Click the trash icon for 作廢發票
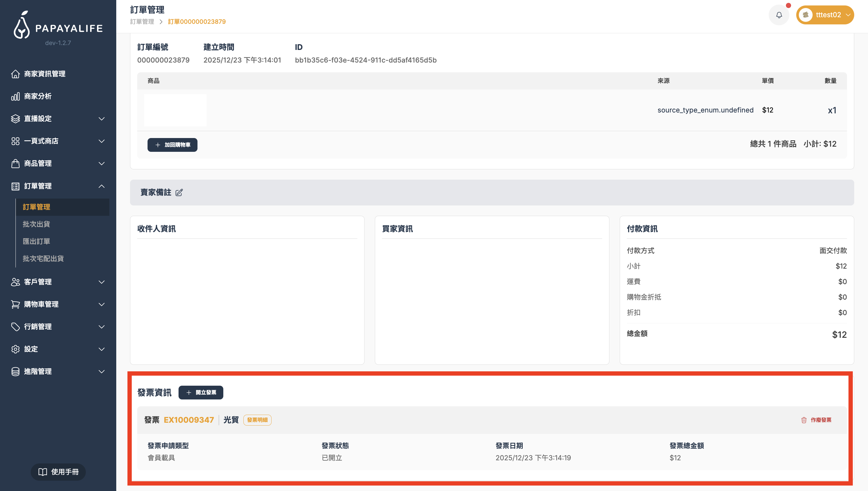Viewport: 868px width, 491px height. point(804,420)
